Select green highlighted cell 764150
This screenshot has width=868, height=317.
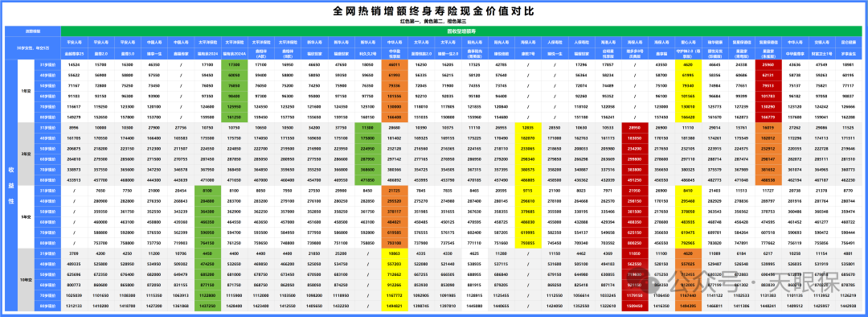coord(207,242)
